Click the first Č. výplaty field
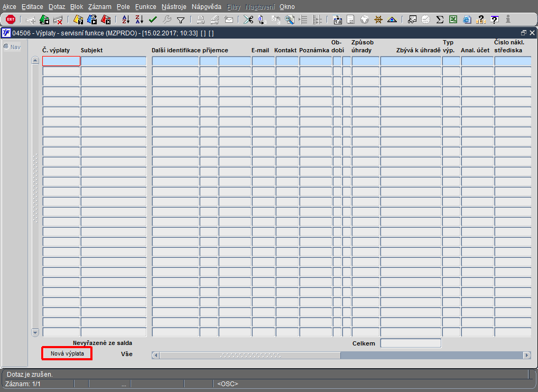538x392 pixels. [61, 61]
